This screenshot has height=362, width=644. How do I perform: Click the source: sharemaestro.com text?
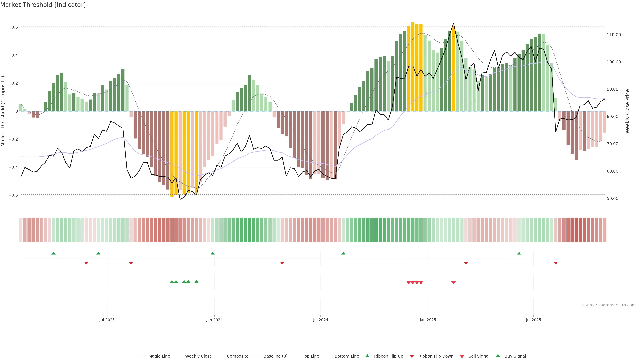(x=609, y=305)
